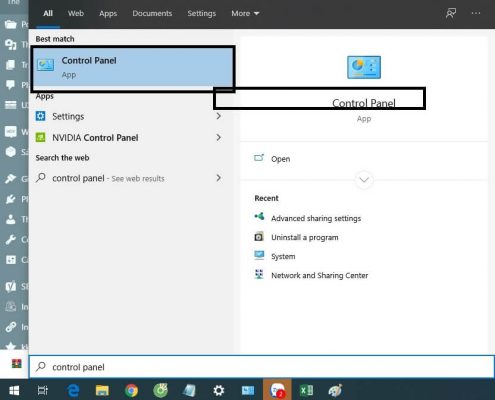The height and width of the screenshot is (400, 495).
Task: Open the blue window app on taskbar
Action: tap(248, 390)
